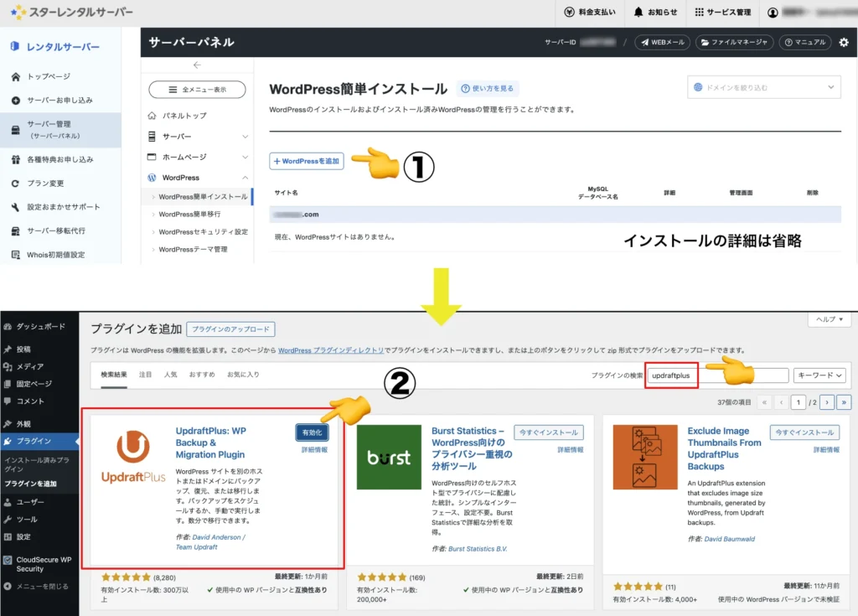
Task: Open the WordPress dashboard icon in sidebar
Action: pos(7,325)
